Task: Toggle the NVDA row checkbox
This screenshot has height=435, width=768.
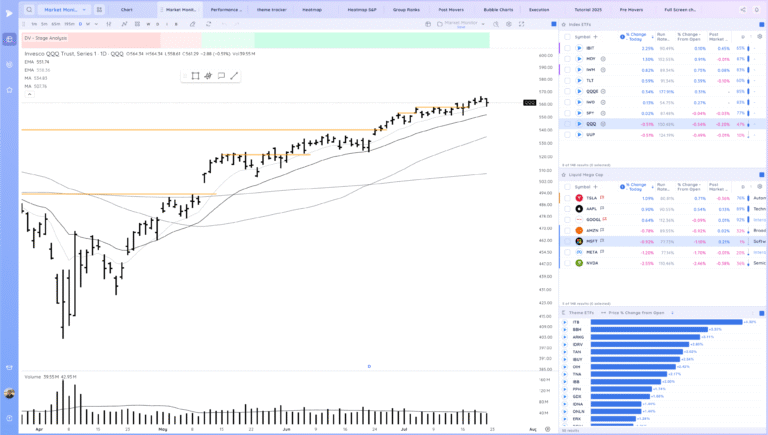Action: pyautogui.click(x=567, y=263)
